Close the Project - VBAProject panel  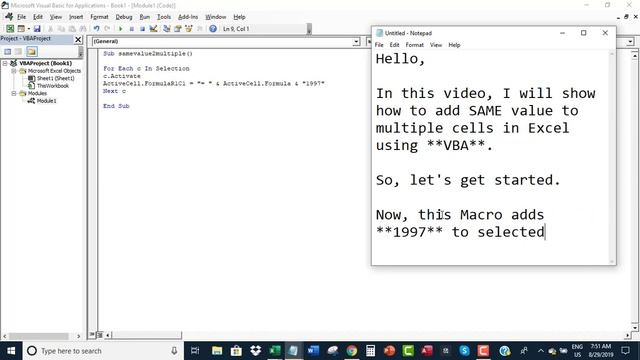click(78, 39)
